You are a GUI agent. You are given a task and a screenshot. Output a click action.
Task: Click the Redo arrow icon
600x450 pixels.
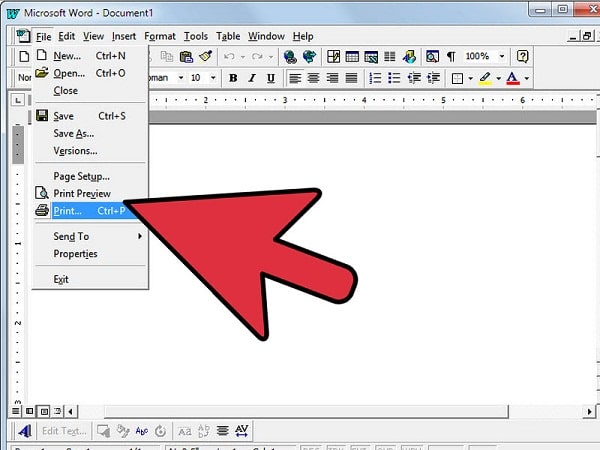coord(257,57)
